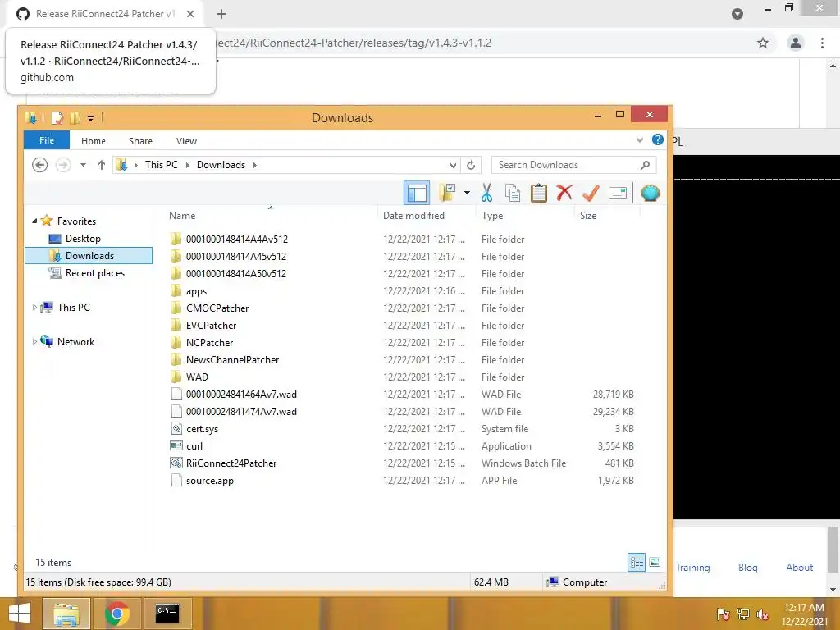This screenshot has height=630, width=840.
Task: Select the NewsChannelPatcher folder
Action: click(x=232, y=360)
